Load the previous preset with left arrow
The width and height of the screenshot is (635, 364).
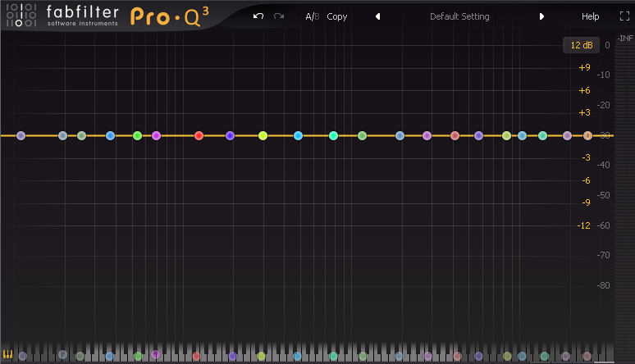378,16
